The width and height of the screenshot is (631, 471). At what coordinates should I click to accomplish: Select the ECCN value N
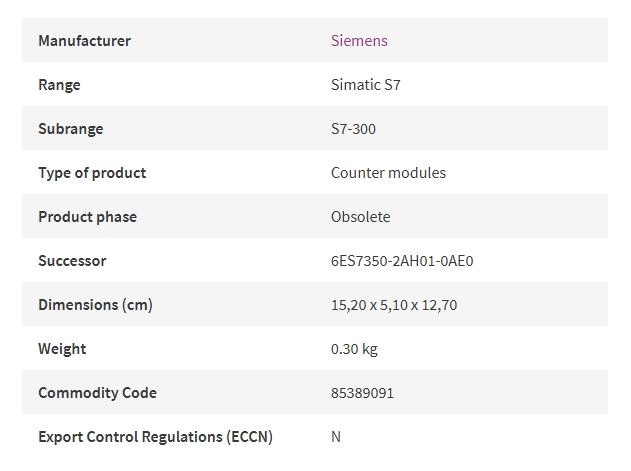336,437
